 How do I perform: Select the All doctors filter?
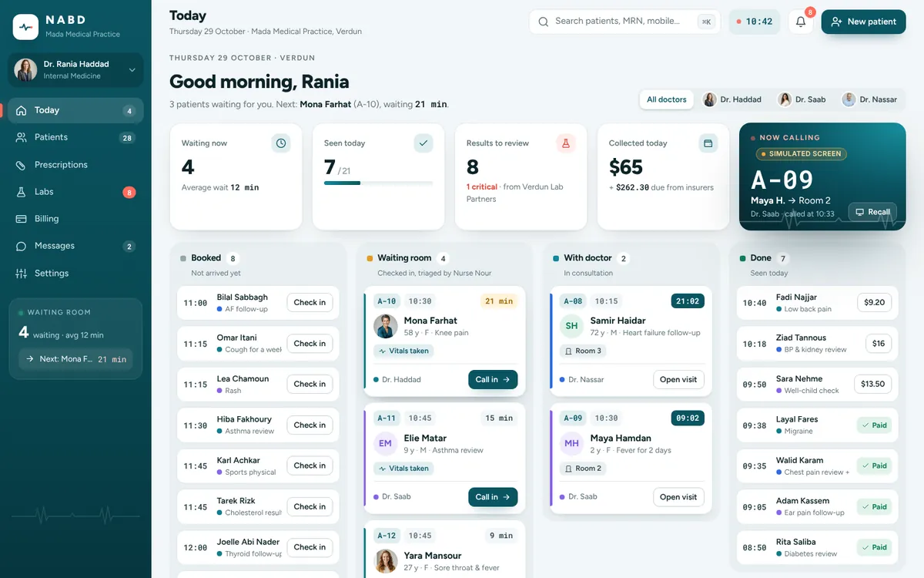pyautogui.click(x=667, y=99)
